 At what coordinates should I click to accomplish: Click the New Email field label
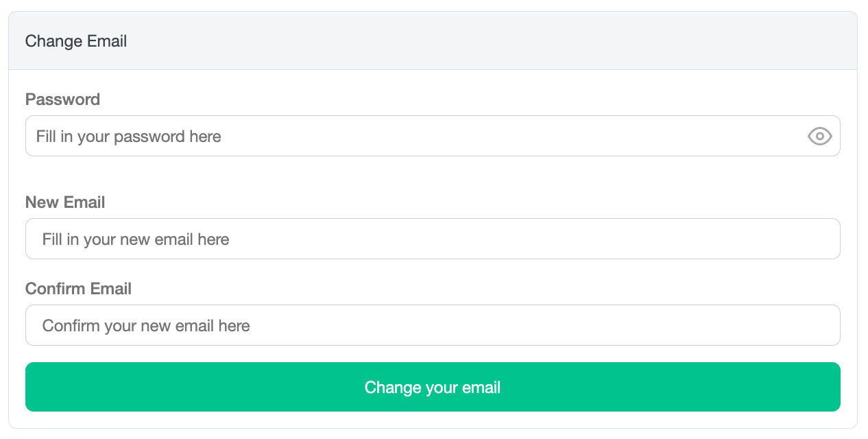coord(65,202)
